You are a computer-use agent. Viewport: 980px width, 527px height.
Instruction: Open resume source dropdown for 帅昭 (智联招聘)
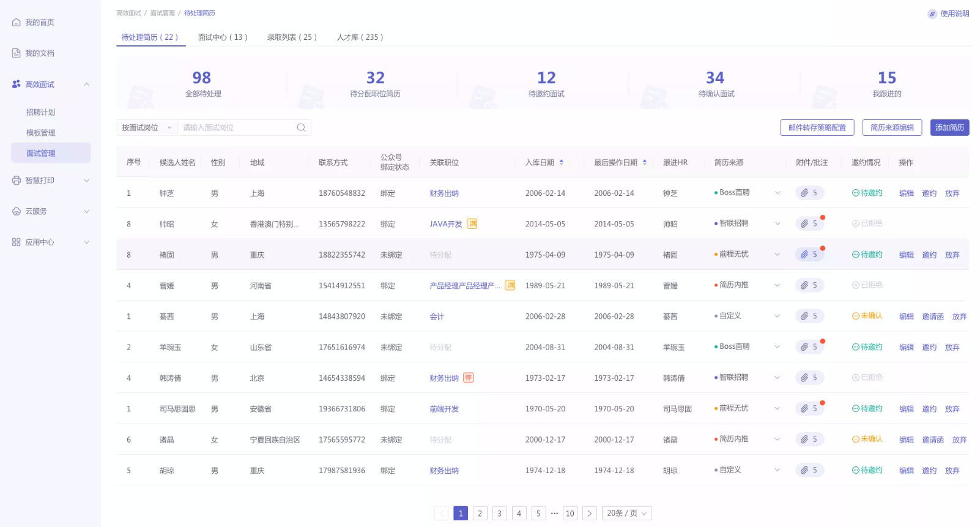pyautogui.click(x=778, y=223)
